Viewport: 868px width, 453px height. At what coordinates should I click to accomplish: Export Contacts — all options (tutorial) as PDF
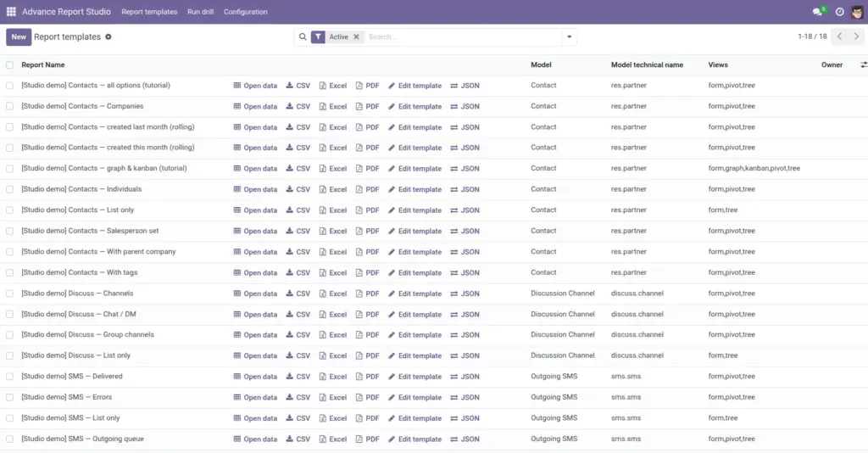tap(368, 86)
